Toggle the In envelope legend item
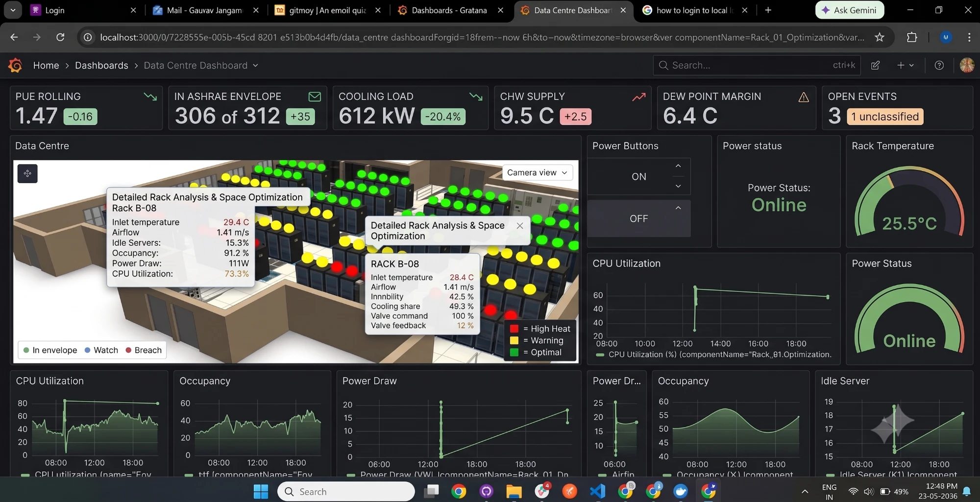Viewport: 980px width, 502px height. (x=50, y=350)
